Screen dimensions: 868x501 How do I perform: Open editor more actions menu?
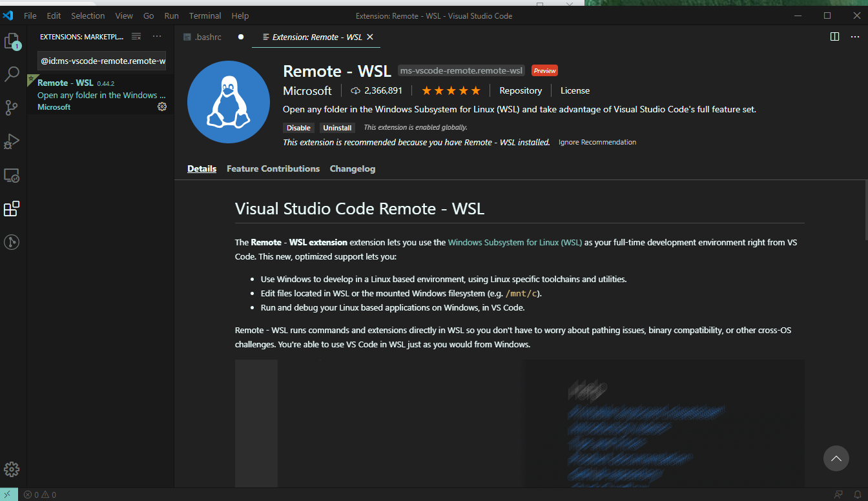click(x=854, y=37)
